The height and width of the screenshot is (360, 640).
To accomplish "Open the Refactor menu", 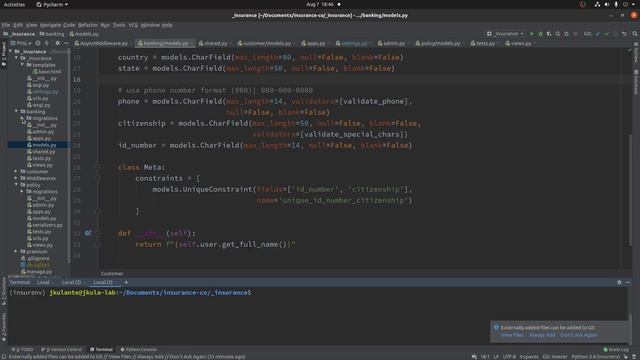I will tap(88, 25).
